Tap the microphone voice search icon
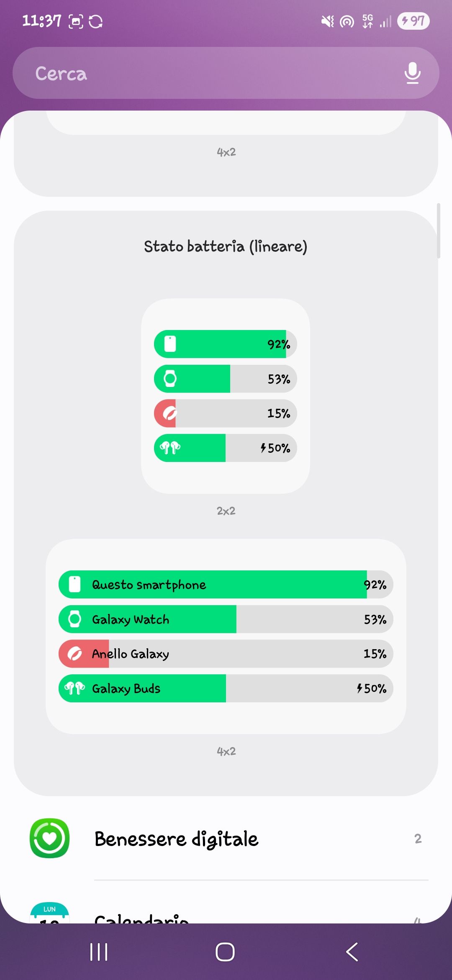452x980 pixels. [412, 73]
